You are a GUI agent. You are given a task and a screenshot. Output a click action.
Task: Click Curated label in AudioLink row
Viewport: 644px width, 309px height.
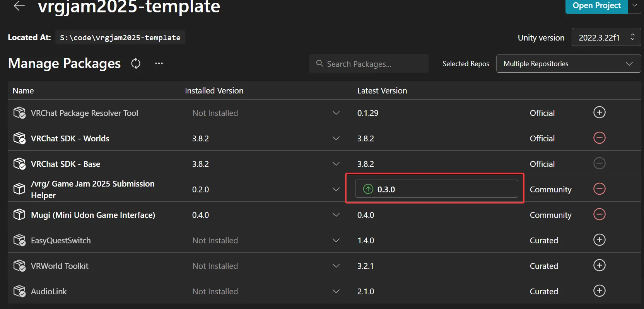pyautogui.click(x=544, y=291)
